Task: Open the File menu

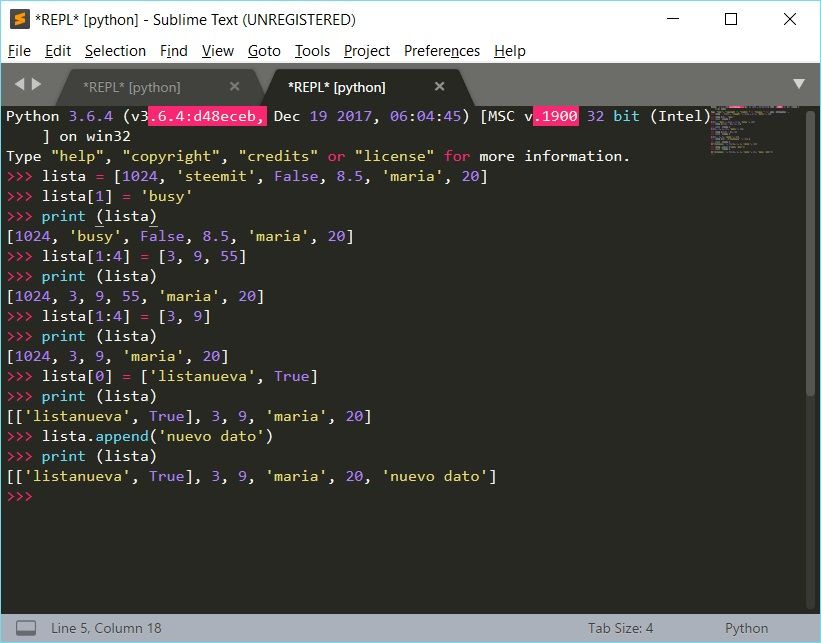Action: click(x=19, y=51)
